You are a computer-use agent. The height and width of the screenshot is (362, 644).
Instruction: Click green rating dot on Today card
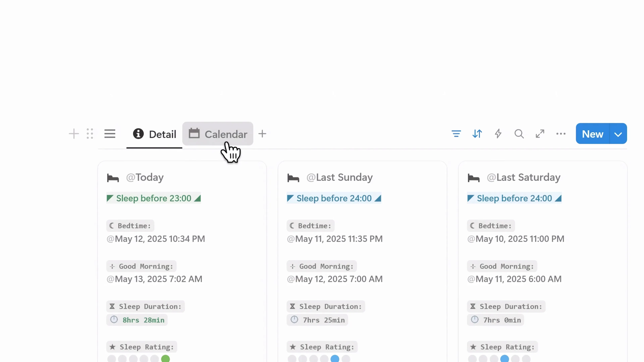tap(166, 359)
